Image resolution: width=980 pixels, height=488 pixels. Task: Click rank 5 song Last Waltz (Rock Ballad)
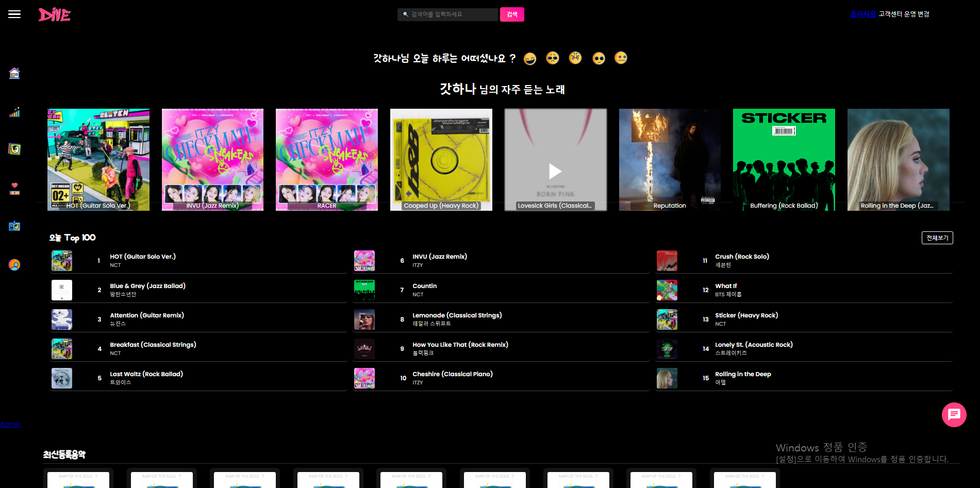(x=146, y=374)
